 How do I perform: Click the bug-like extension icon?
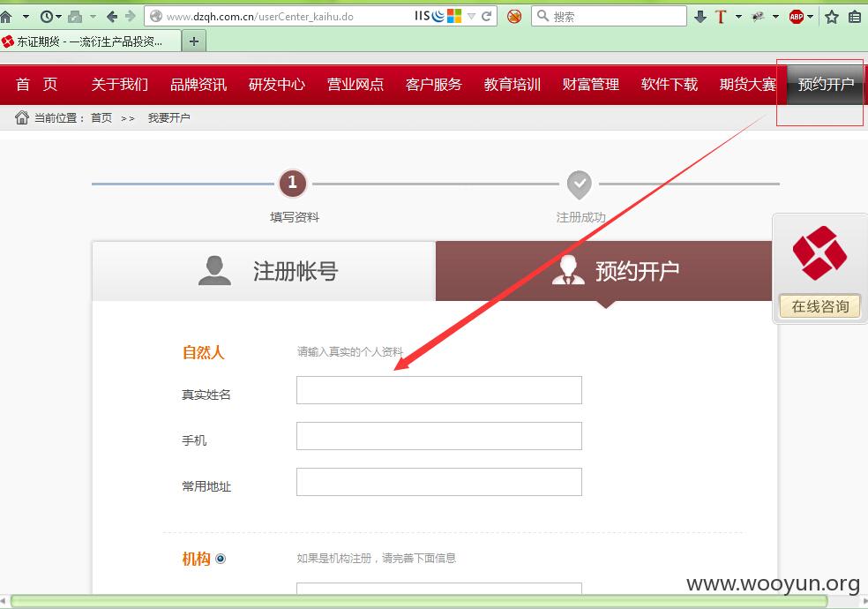pyautogui.click(x=758, y=17)
